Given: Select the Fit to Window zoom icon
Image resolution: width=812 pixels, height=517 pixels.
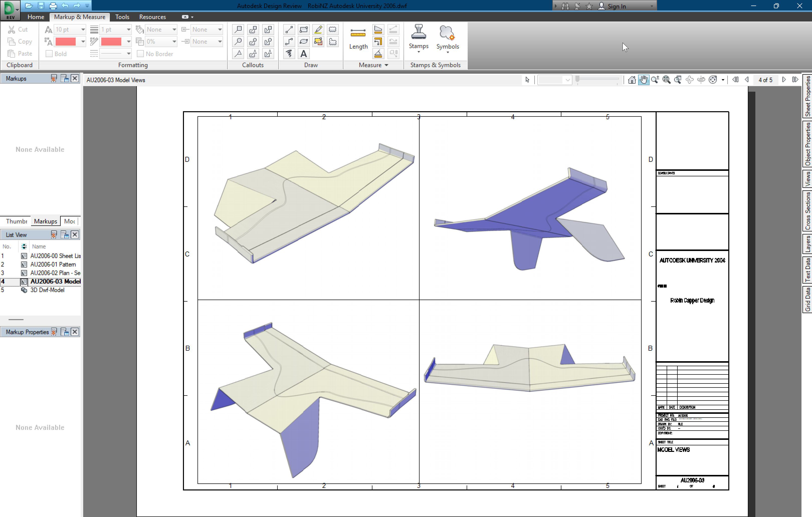Looking at the screenshot, I should pyautogui.click(x=666, y=80).
